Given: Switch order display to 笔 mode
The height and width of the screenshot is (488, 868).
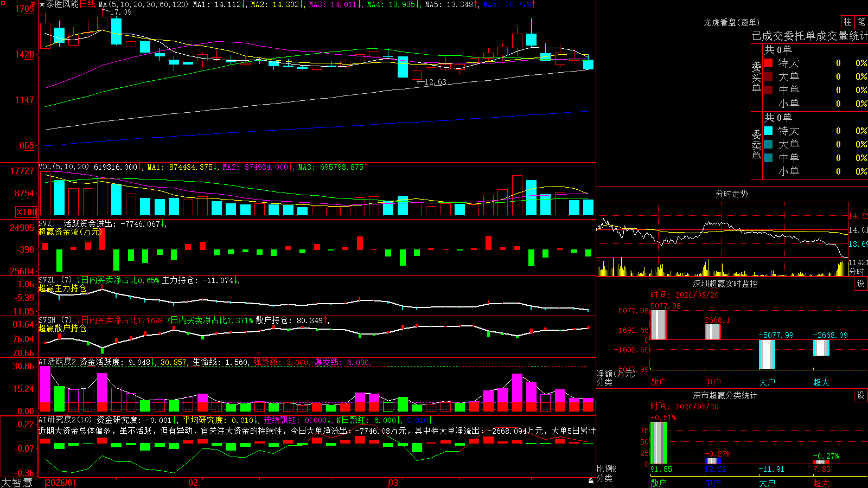Looking at the screenshot, I should pyautogui.click(x=861, y=22).
